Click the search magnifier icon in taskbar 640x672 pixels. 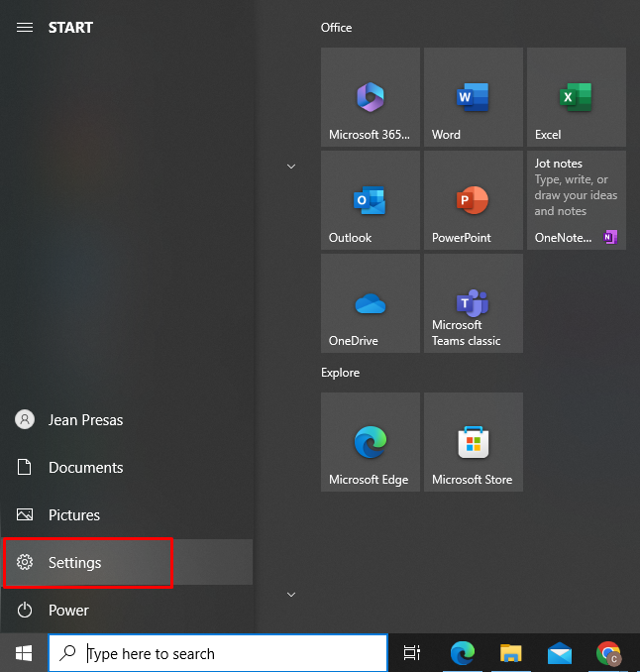click(67, 653)
